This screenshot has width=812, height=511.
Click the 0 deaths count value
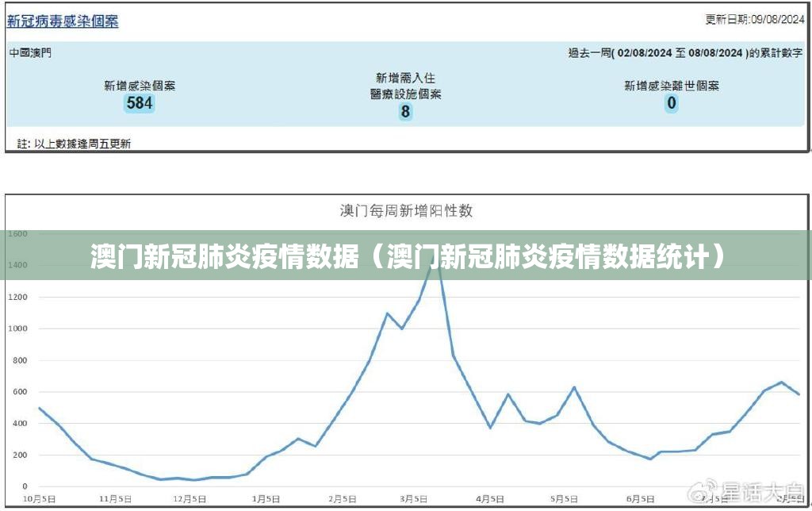click(x=672, y=103)
